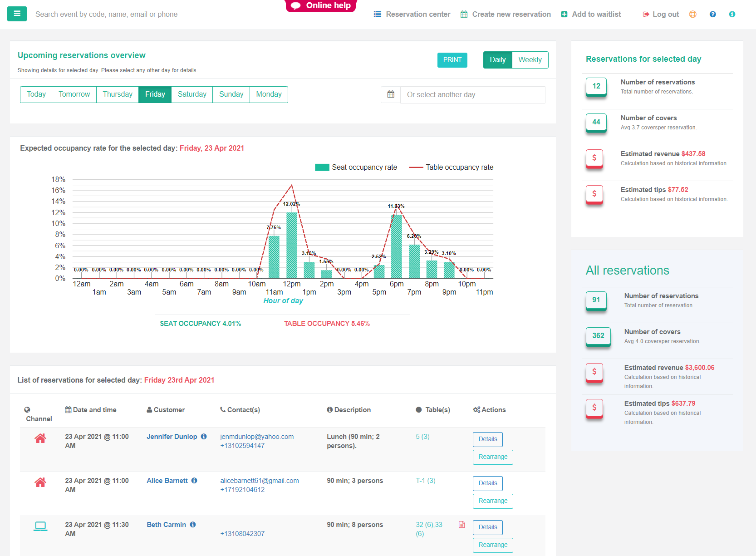Click the question mark help icon

pyautogui.click(x=712, y=14)
